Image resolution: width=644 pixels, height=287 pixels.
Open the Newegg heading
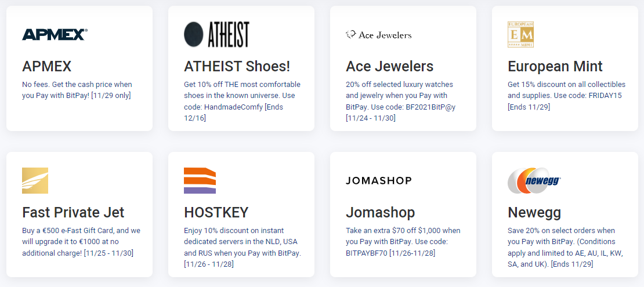(x=534, y=213)
